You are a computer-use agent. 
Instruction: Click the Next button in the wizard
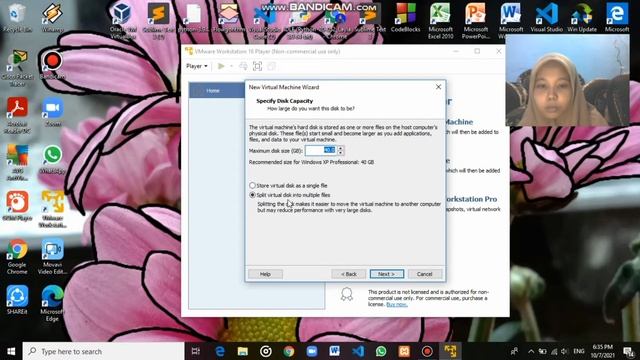[387, 274]
